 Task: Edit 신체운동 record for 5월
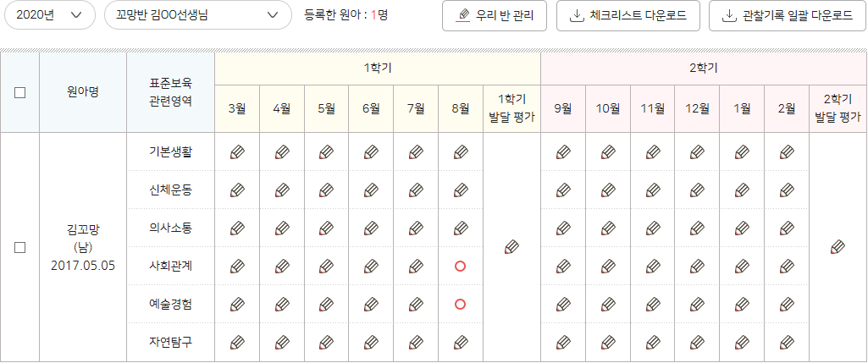tap(327, 190)
